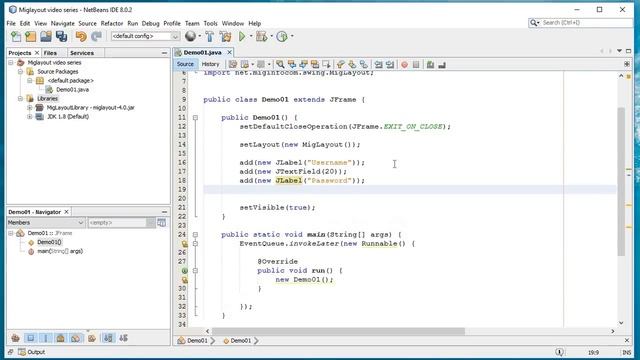Click the Shift Line Left icon
This screenshot has width=640, height=360.
point(378,64)
